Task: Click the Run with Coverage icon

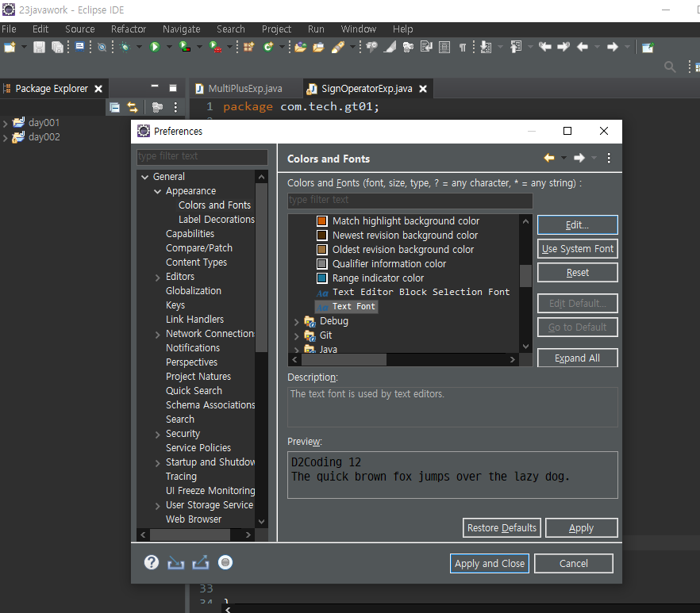Action: [185, 47]
